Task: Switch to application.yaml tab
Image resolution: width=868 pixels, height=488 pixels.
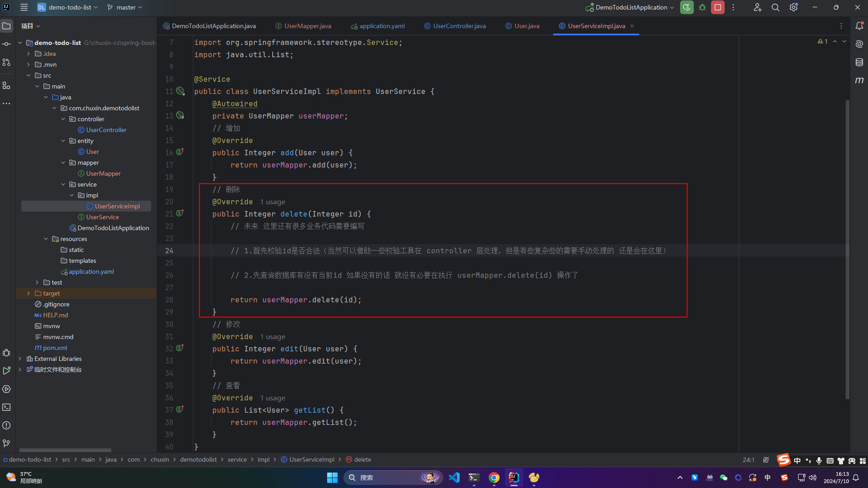Action: 378,26
